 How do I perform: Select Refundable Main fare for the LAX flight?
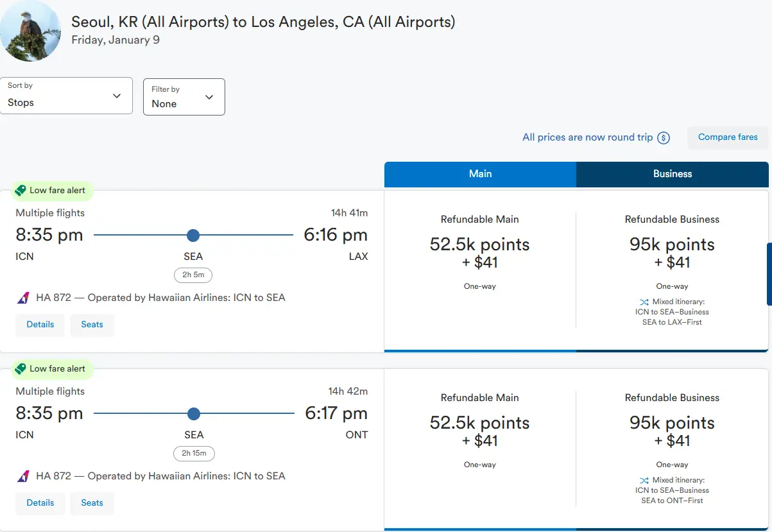480,270
